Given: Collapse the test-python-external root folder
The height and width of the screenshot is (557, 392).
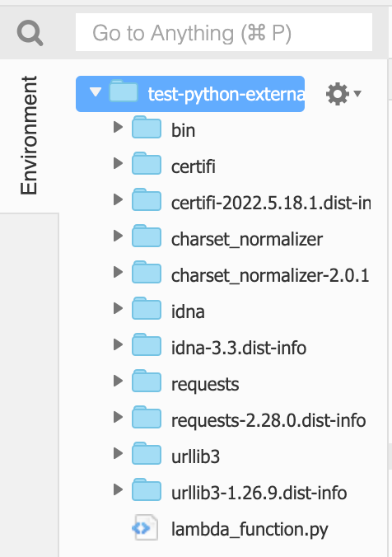Looking at the screenshot, I should (96, 92).
